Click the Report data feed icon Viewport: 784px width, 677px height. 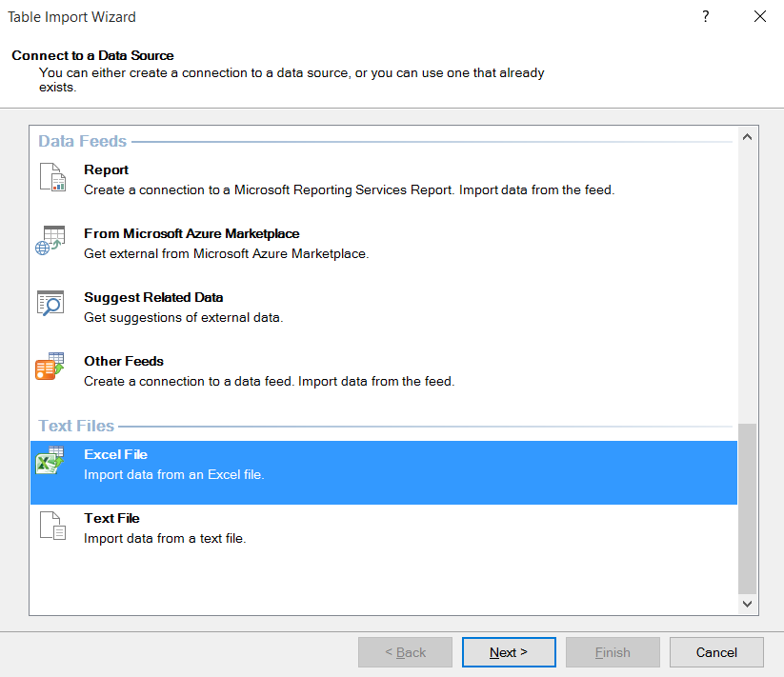tap(51, 178)
